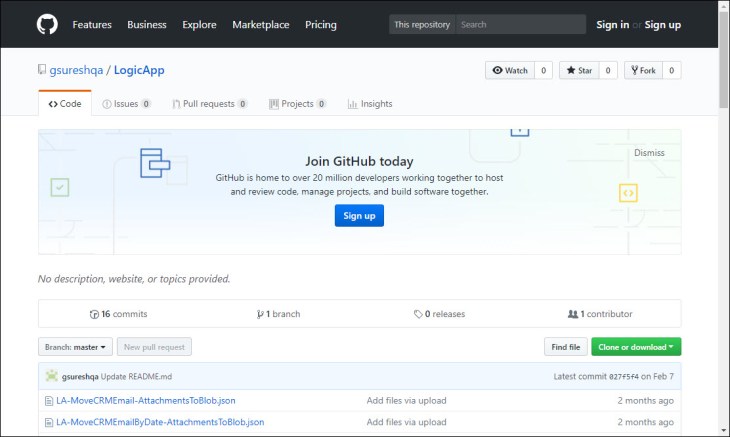Viewport: 730px width, 437px height.
Task: Click the GitHub Octocat logo
Action: click(47, 24)
